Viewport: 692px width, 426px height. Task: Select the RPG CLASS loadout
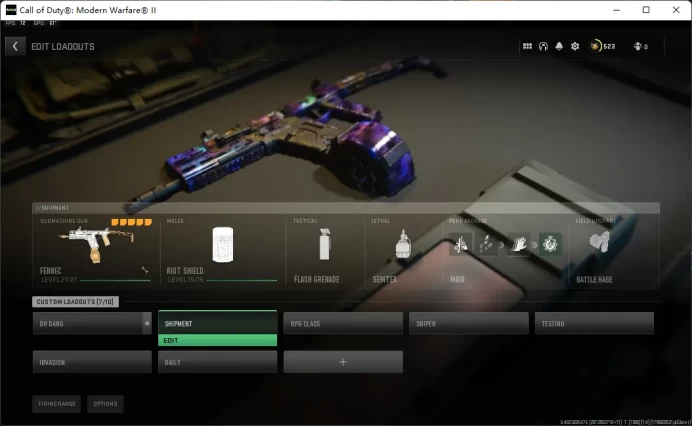[x=343, y=324]
